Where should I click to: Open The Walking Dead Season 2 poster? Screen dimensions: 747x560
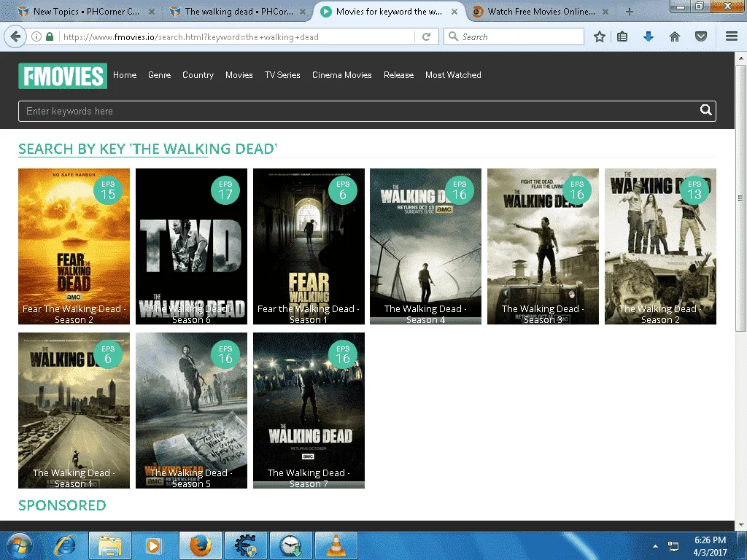[660, 246]
